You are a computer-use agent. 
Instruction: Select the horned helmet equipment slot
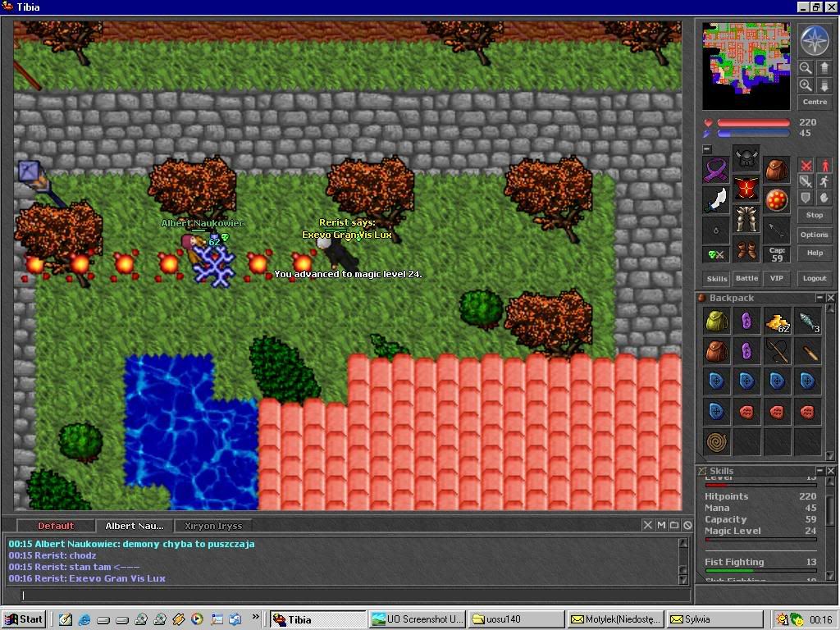pyautogui.click(x=746, y=158)
